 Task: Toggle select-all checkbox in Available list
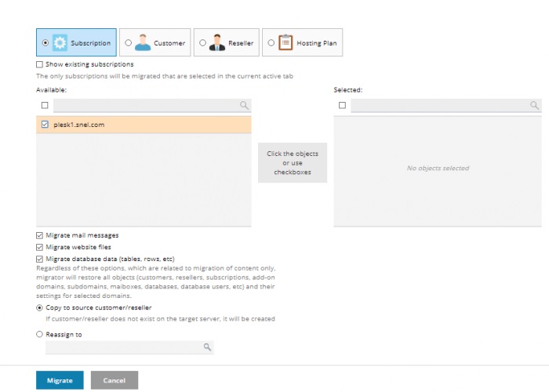45,105
